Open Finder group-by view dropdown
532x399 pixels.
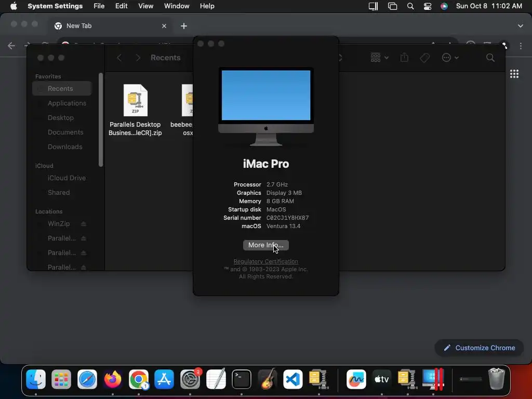click(x=379, y=58)
